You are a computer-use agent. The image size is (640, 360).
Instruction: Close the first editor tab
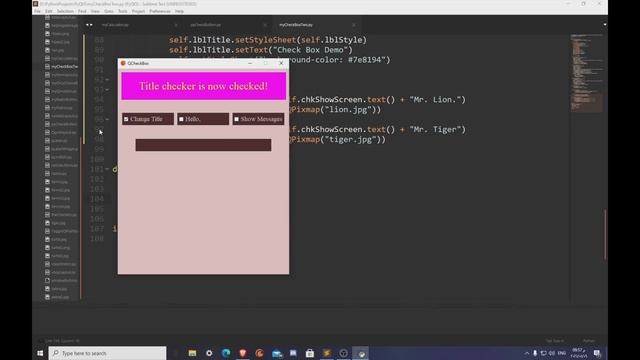(x=176, y=25)
